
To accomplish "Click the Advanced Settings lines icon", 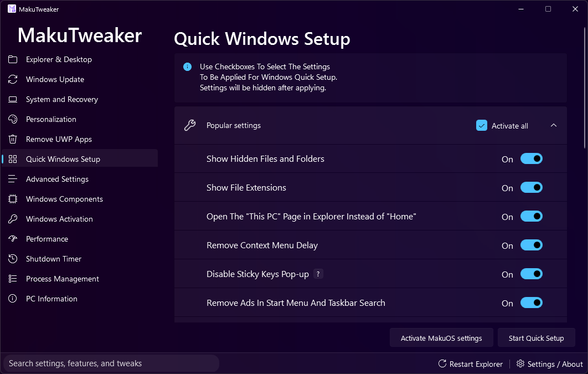I will 13,179.
